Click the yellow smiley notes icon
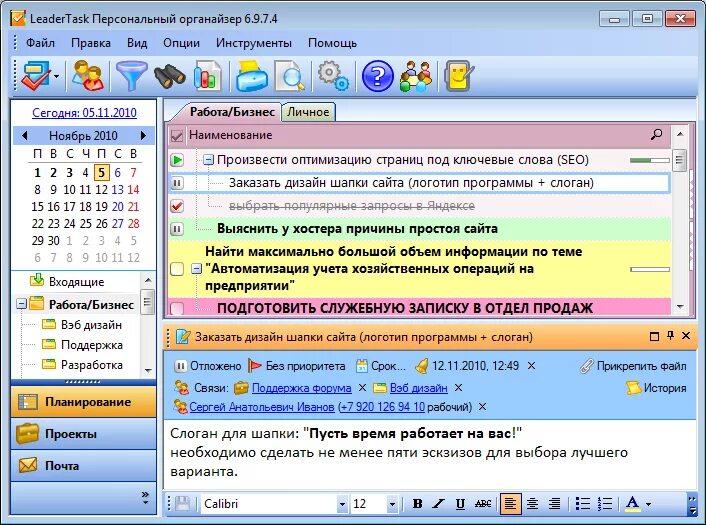Screen dimensions: 706x525 458,76
